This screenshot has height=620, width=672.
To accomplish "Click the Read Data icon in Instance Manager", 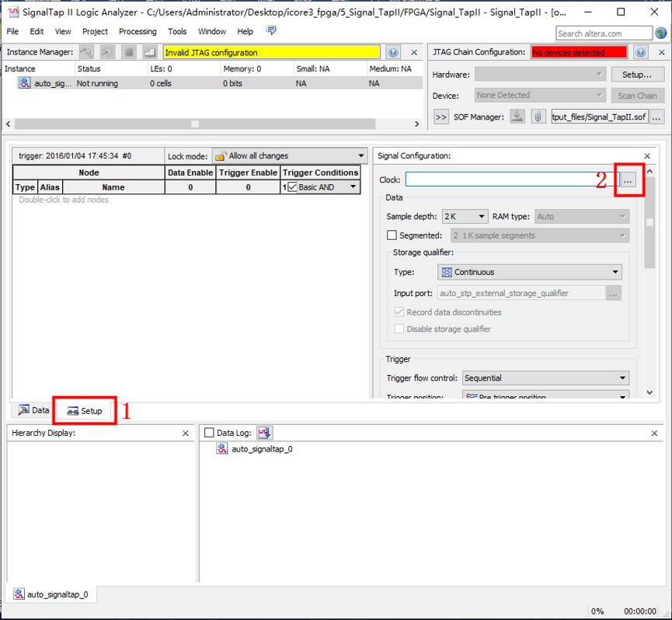I will coord(150,52).
